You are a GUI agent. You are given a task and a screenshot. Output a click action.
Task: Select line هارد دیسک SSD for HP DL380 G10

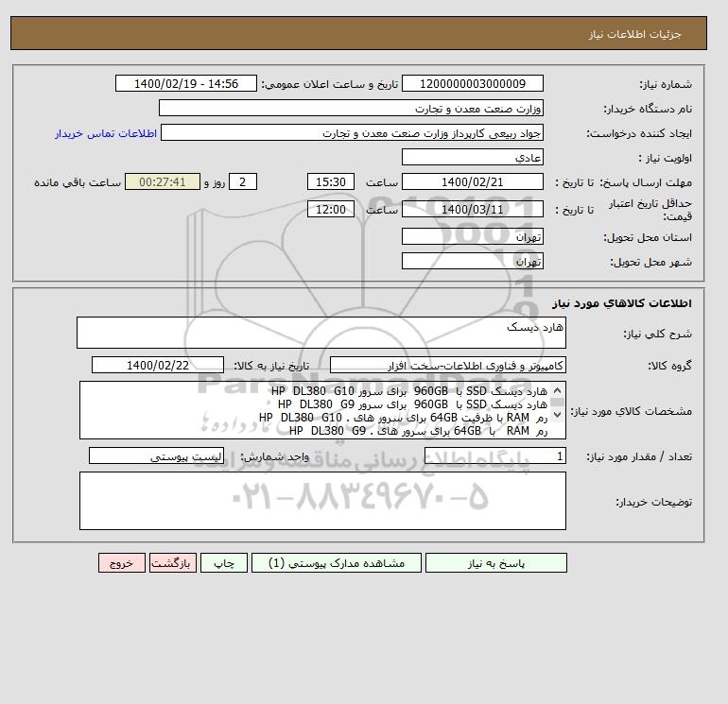[x=409, y=391]
